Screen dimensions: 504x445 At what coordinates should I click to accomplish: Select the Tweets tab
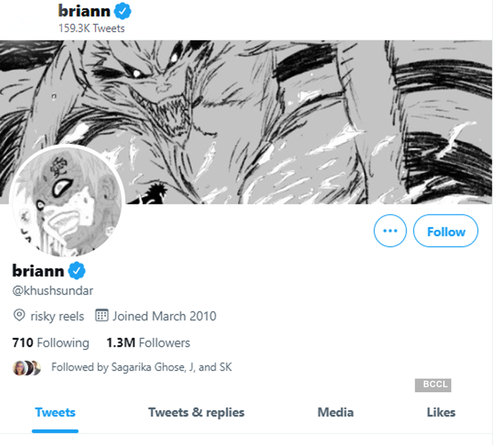click(x=55, y=413)
